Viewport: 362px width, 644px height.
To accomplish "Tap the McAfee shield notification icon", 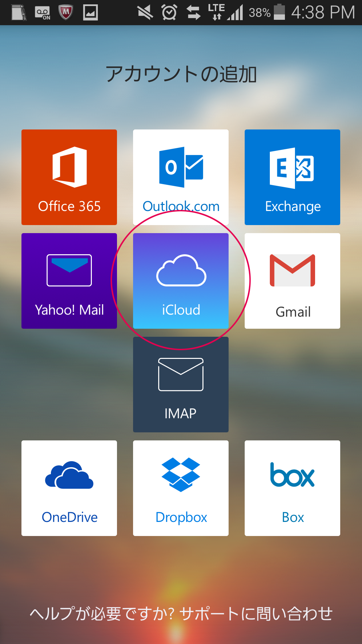I will click(x=66, y=12).
